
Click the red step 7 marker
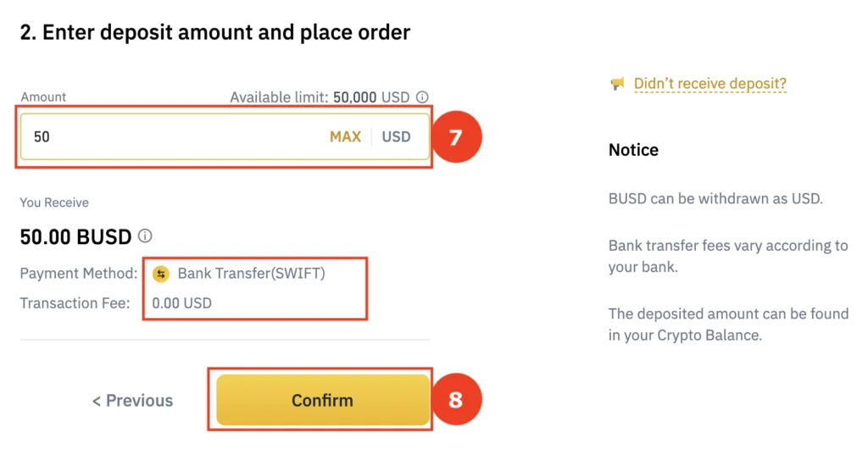pyautogui.click(x=455, y=136)
